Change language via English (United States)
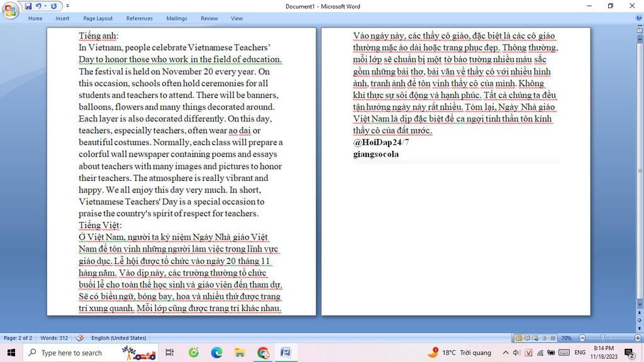The image size is (644, 362). click(119, 337)
